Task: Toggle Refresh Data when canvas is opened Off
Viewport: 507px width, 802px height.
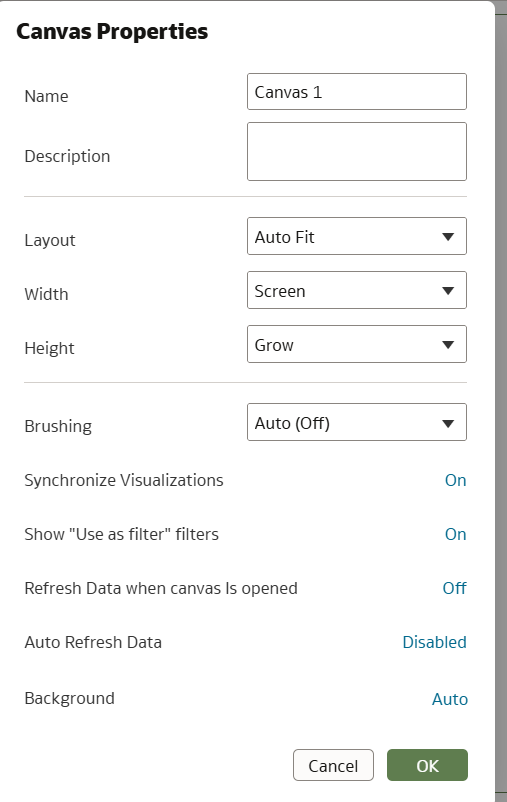Action: 454,588
